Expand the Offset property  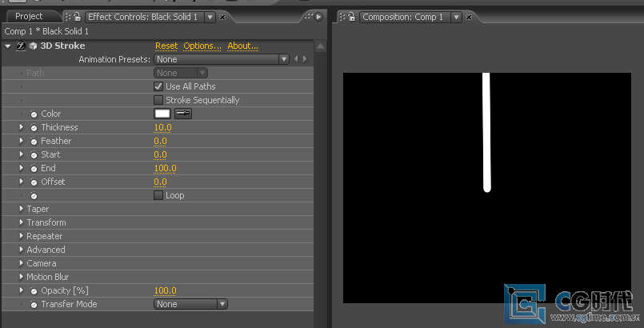pos(22,182)
